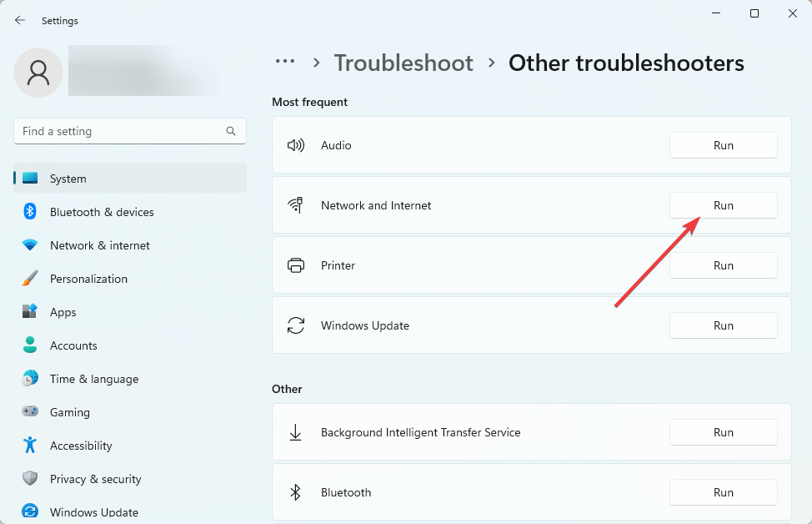Open Personalization settings
812x524 pixels.
[130, 279]
